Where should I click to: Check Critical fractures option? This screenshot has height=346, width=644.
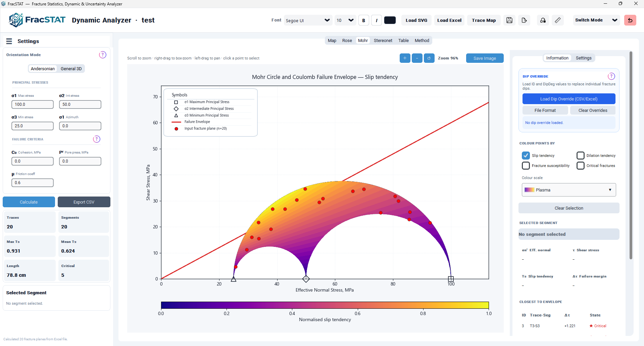pyautogui.click(x=580, y=166)
